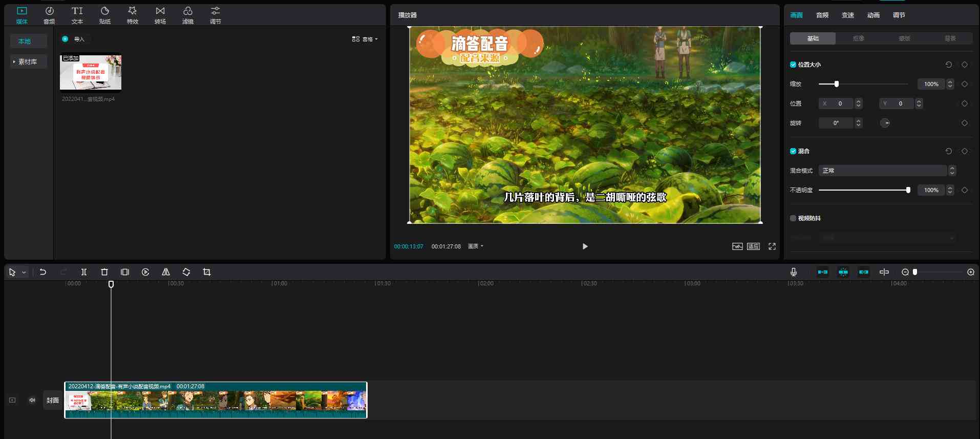
Task: Add keyframe for 位置大小 section
Action: click(965, 65)
